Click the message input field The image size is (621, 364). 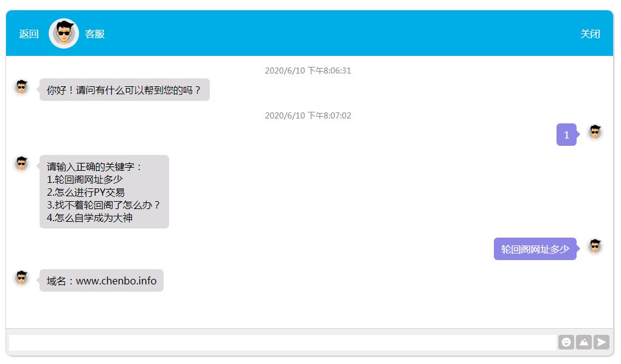(283, 342)
